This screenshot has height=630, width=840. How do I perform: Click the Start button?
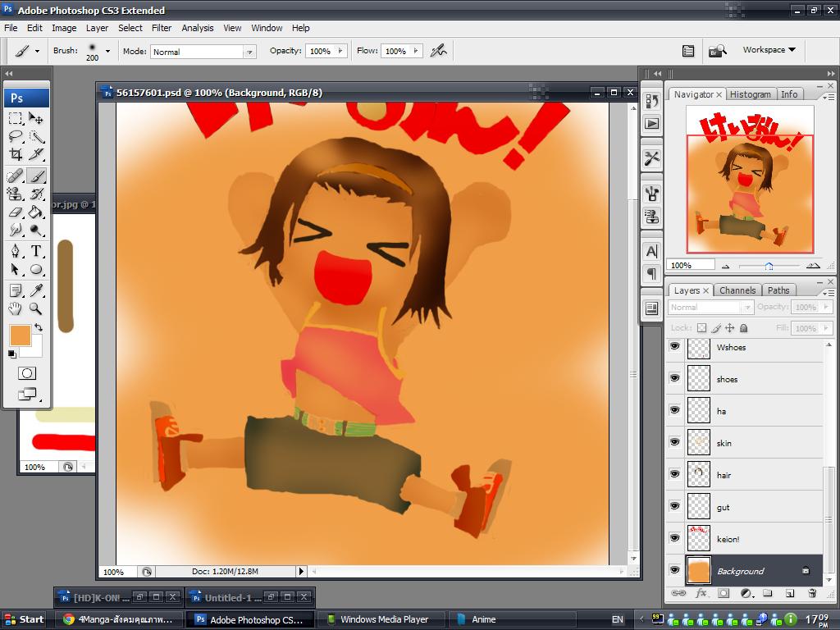[x=24, y=619]
